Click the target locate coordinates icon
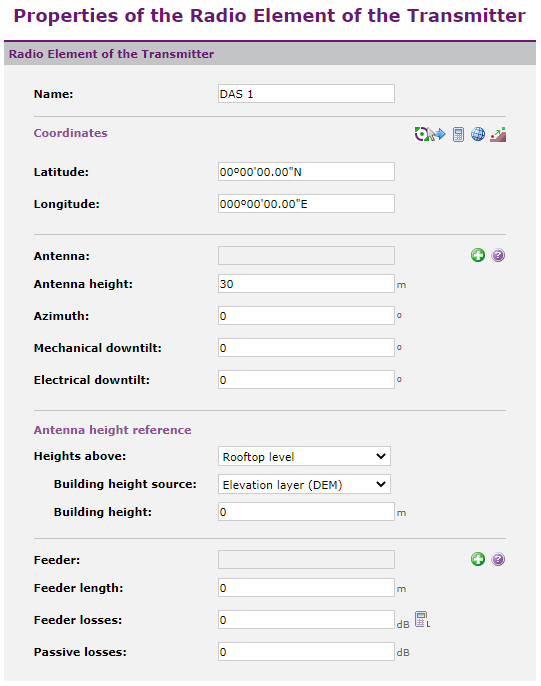This screenshot has width=541, height=686. [421, 134]
